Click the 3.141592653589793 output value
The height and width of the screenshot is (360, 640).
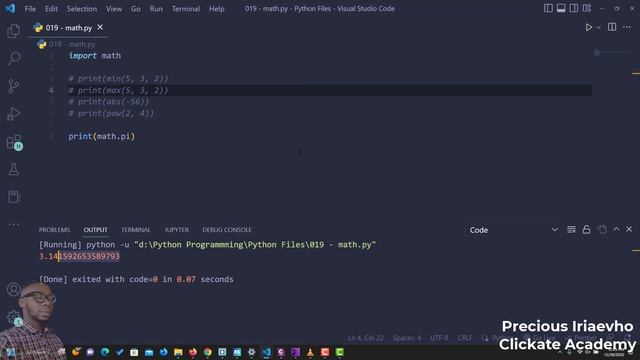(x=80, y=256)
